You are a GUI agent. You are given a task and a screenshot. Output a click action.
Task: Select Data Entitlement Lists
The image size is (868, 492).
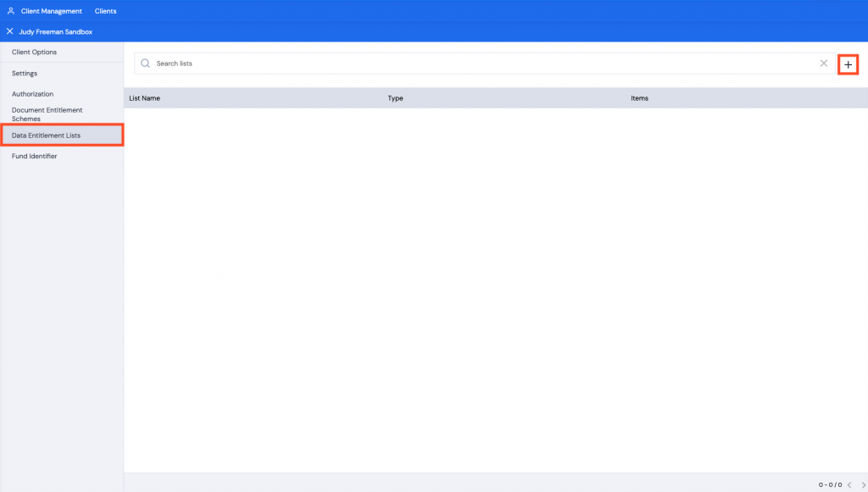(x=62, y=135)
